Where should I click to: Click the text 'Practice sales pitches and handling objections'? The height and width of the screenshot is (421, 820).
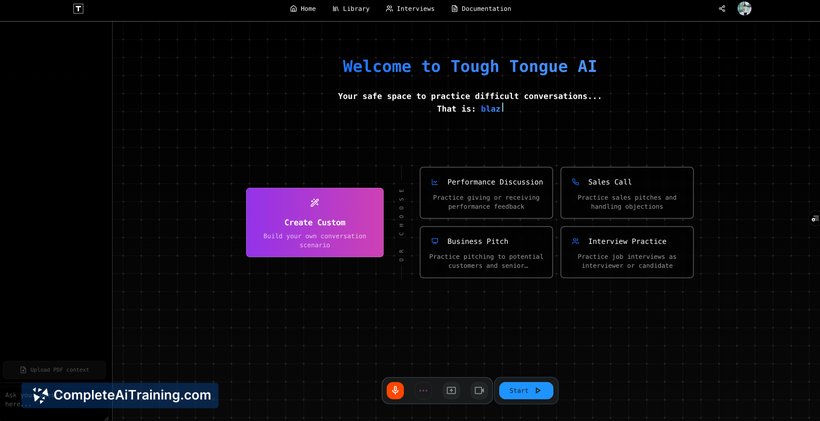(627, 202)
